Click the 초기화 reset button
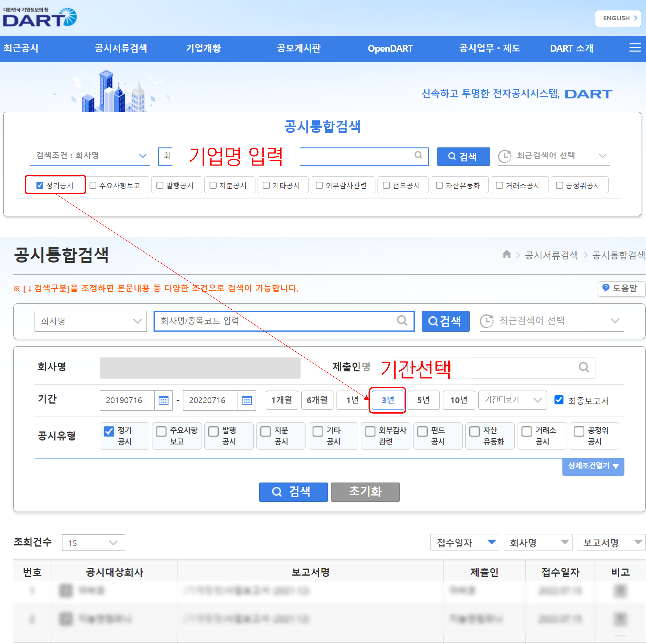The height and width of the screenshot is (644, 646). tap(365, 492)
